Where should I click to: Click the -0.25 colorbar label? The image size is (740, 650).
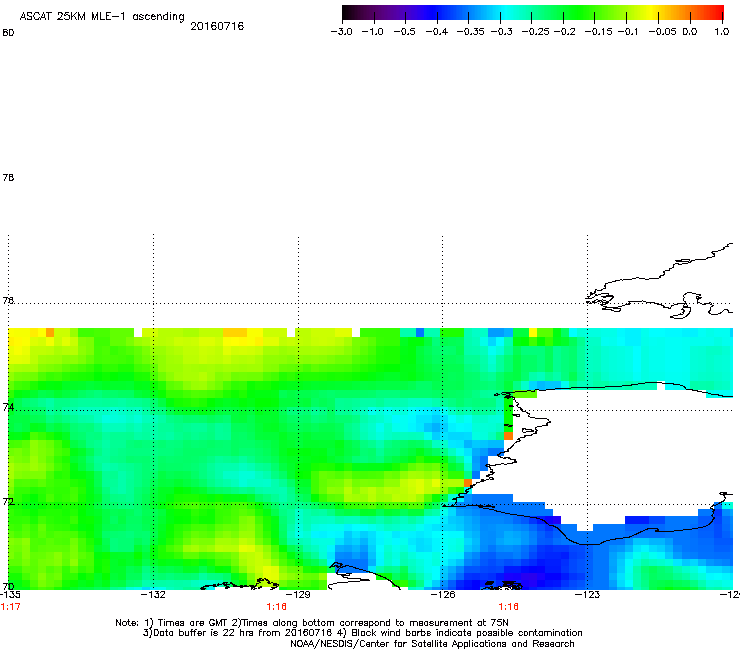click(x=535, y=32)
